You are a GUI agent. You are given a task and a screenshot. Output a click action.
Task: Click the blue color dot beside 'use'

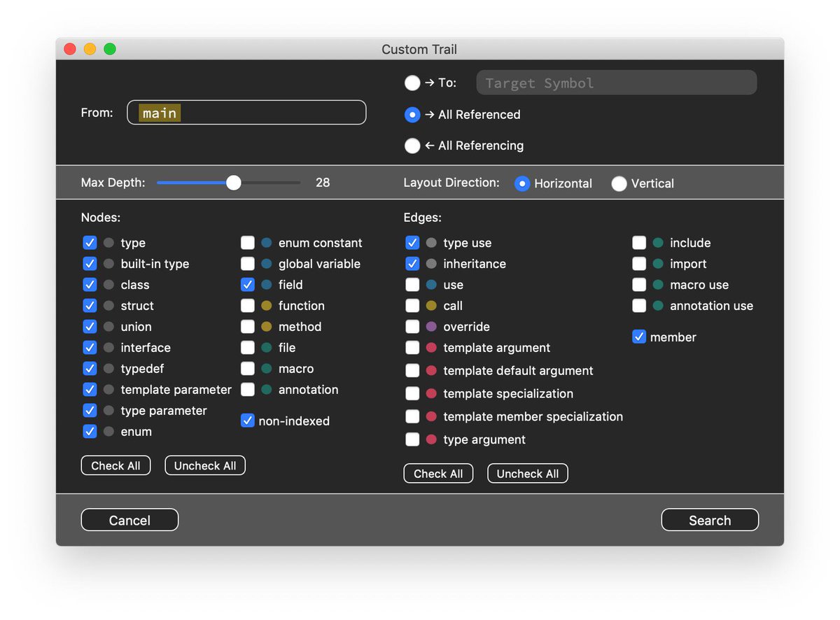pos(431,285)
